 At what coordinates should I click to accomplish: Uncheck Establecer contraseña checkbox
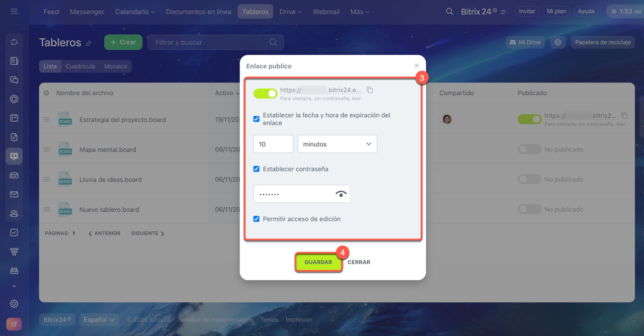click(257, 169)
